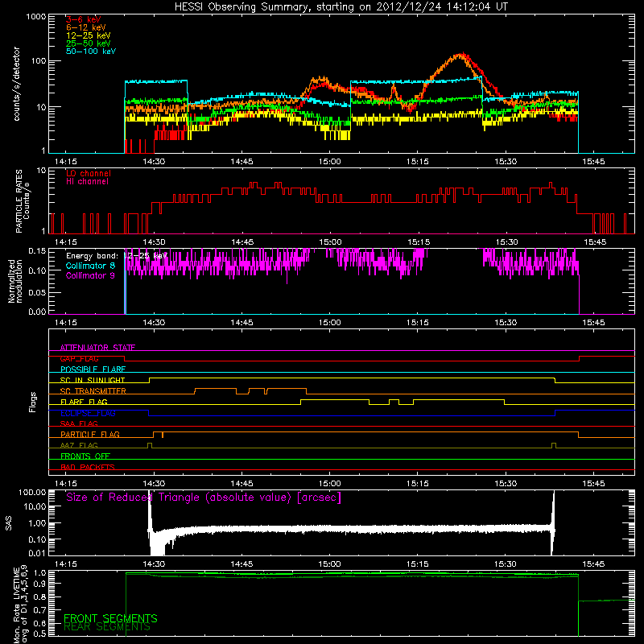This screenshot has width=644, height=644.
Task: Click the ECLIPSE_FLAG label
Action: pos(88,413)
